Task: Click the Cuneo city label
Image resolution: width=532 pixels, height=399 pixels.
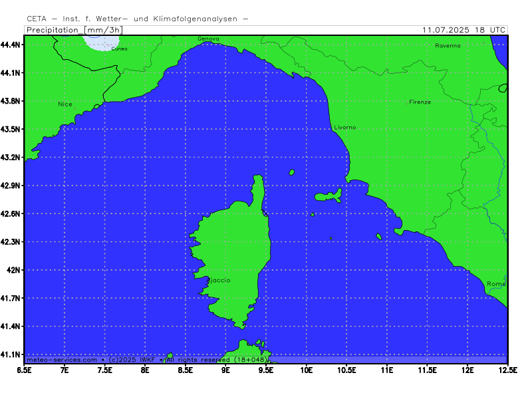Action: coord(120,49)
